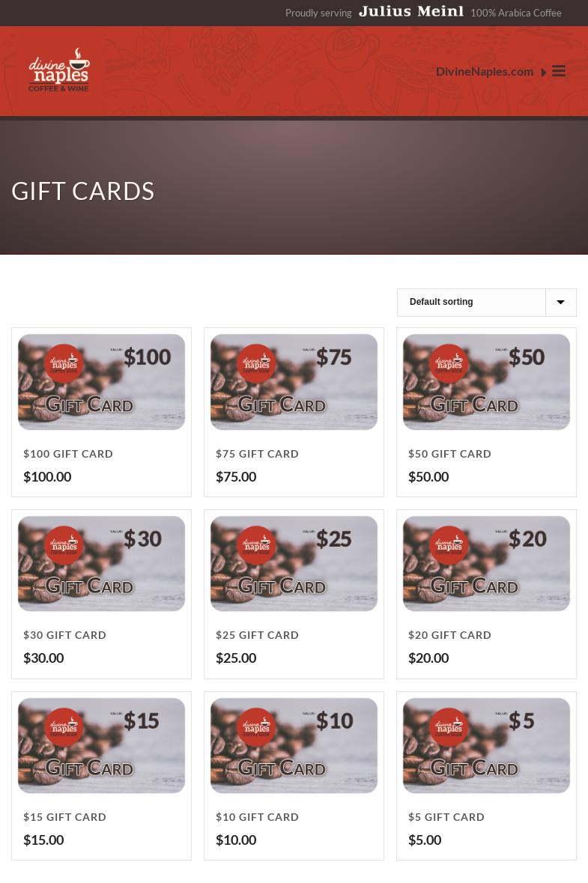Viewport: 588px width, 883px height.
Task: Open the Default sorting dropdown arrow
Action: click(560, 303)
